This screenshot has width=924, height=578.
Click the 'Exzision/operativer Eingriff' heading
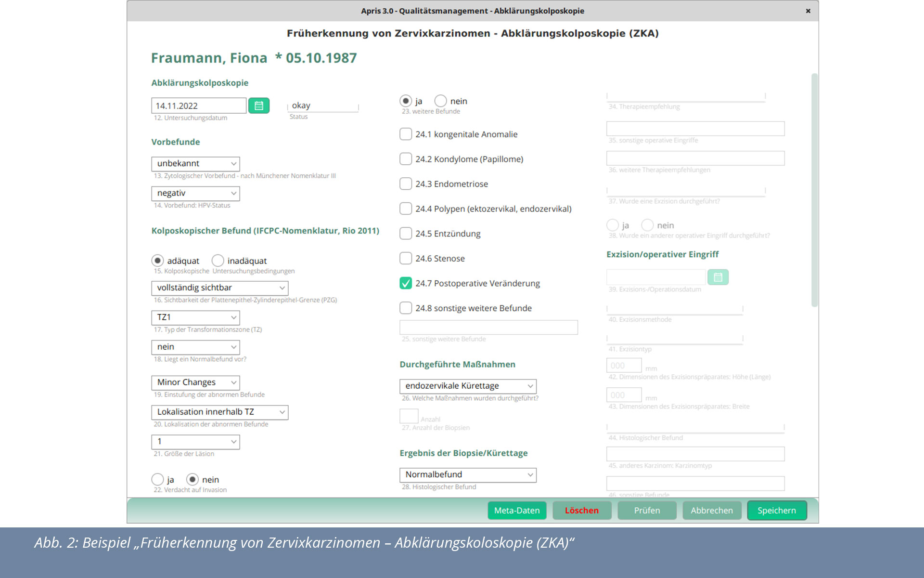[x=662, y=254]
